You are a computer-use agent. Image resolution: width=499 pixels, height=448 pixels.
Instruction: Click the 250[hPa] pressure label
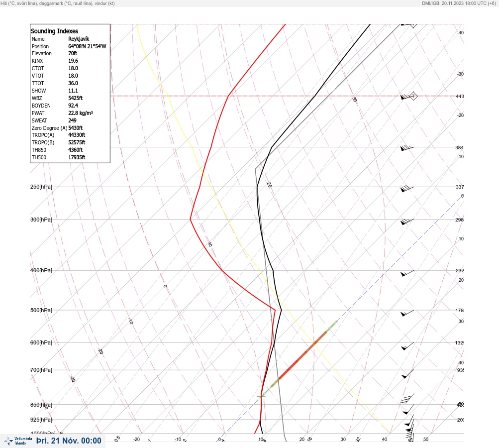coord(41,187)
